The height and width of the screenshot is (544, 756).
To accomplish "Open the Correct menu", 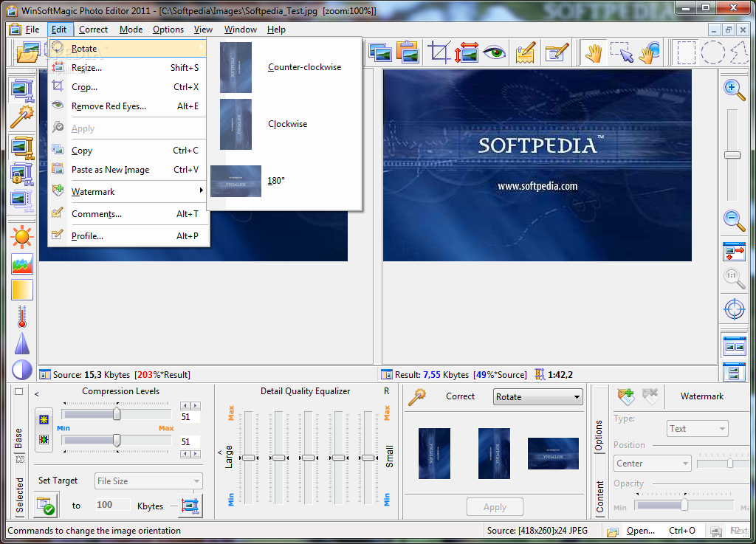I will tap(94, 30).
